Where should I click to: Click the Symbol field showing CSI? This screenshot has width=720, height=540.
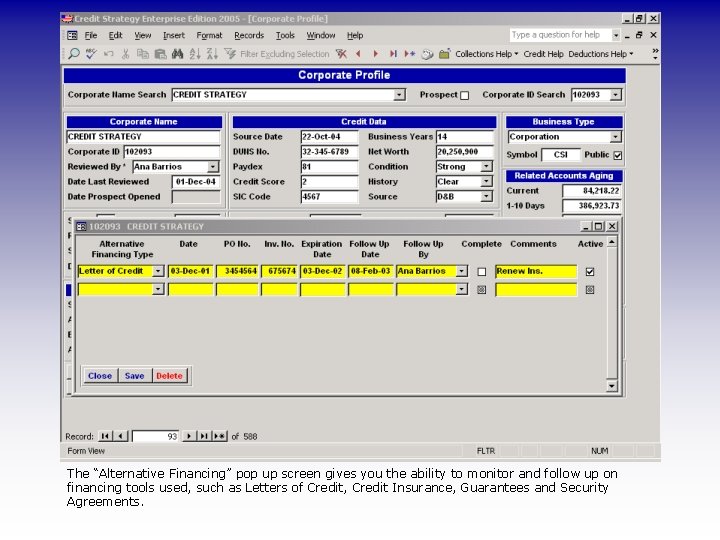[561, 155]
